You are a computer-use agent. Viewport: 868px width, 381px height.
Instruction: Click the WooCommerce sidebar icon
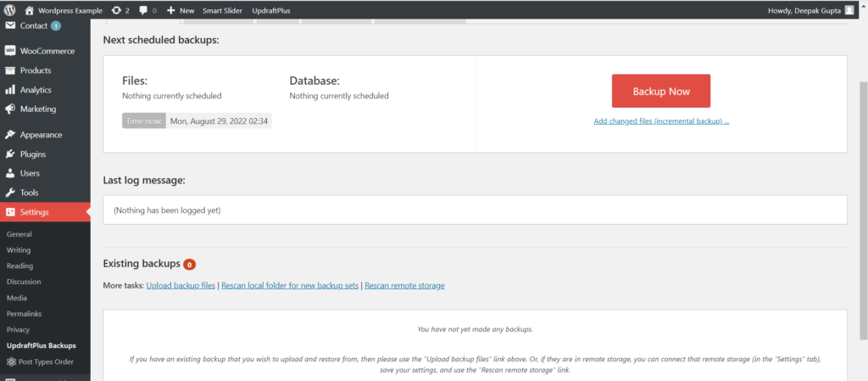(x=9, y=51)
